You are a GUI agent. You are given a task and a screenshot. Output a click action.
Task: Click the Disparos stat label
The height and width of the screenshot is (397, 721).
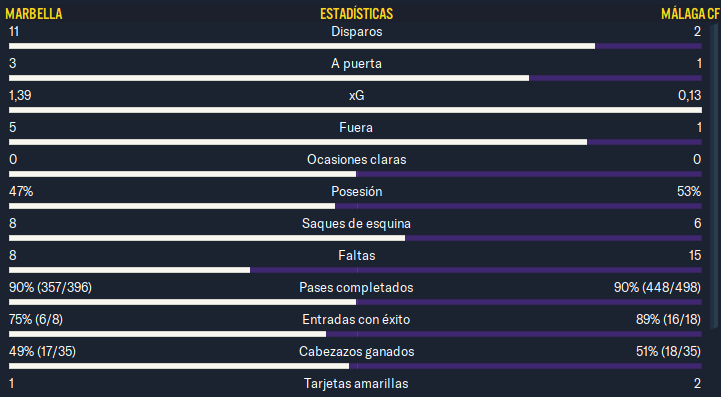[356, 32]
